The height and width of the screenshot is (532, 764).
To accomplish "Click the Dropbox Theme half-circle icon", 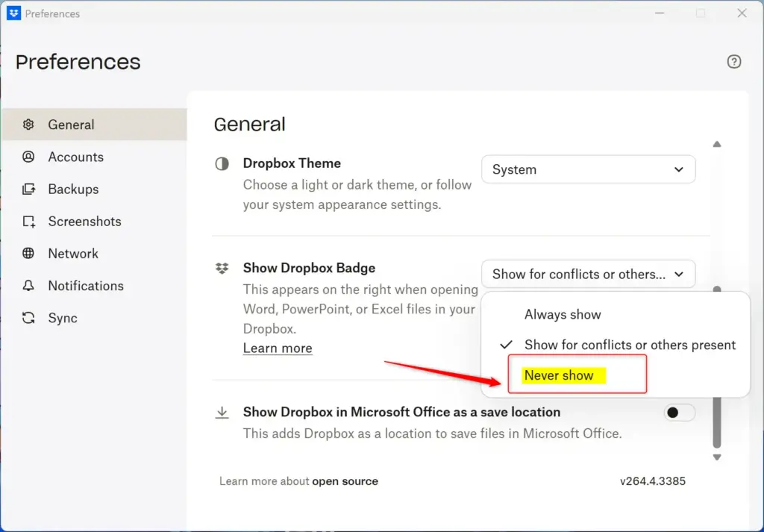I will pos(222,163).
